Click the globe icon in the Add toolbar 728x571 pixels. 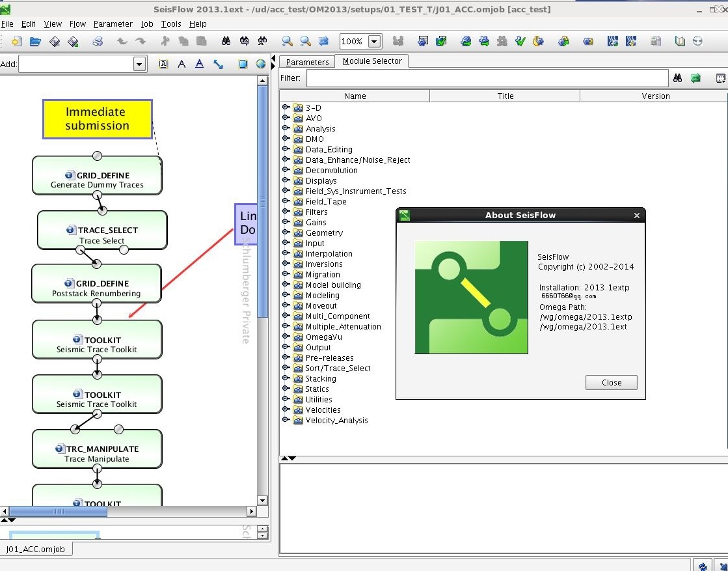pos(260,64)
